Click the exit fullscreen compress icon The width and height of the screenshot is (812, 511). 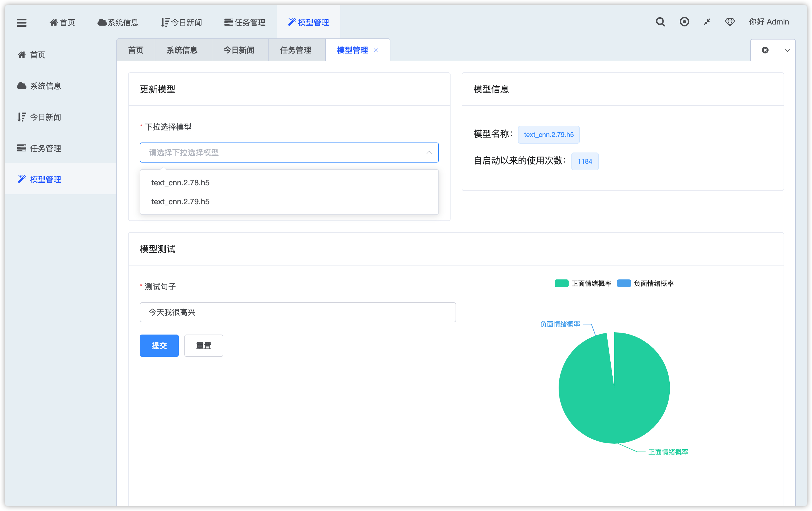click(707, 22)
